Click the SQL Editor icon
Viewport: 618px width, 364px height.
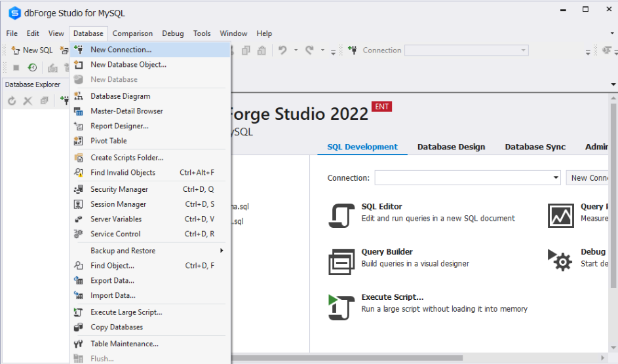pos(341,215)
